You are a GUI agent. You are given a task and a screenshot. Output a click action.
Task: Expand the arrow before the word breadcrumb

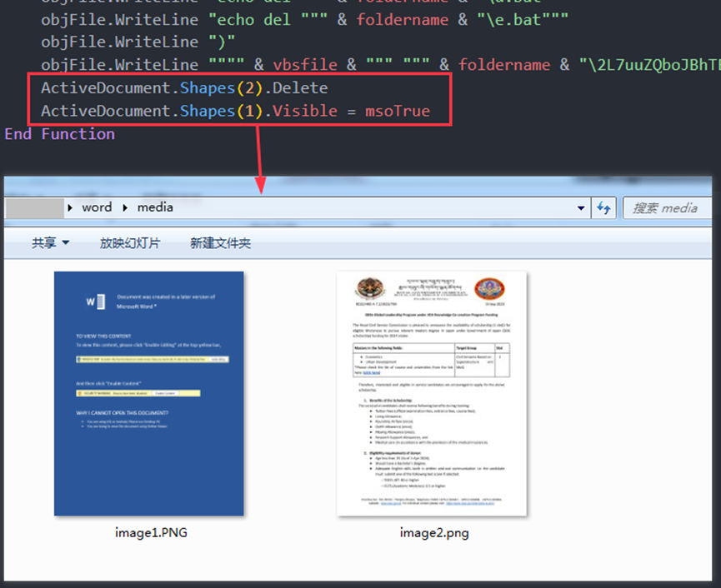pyautogui.click(x=70, y=207)
